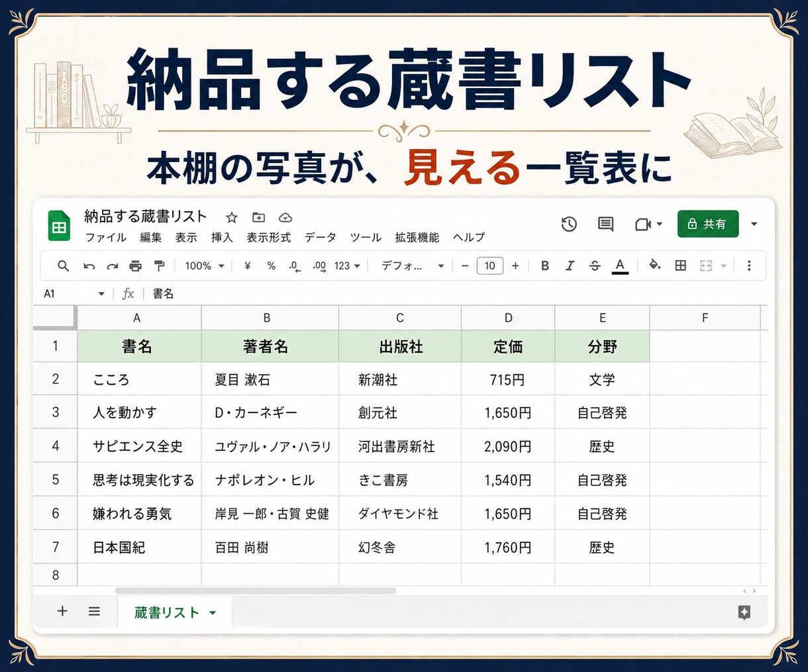Toggle italic formatting
This screenshot has height=672, width=808.
coord(570,265)
